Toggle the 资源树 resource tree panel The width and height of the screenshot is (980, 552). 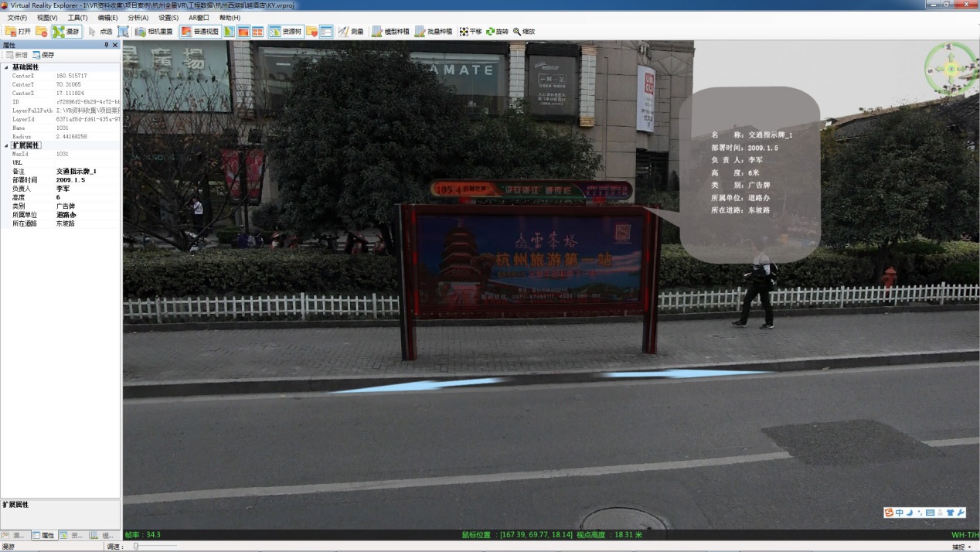click(x=285, y=32)
